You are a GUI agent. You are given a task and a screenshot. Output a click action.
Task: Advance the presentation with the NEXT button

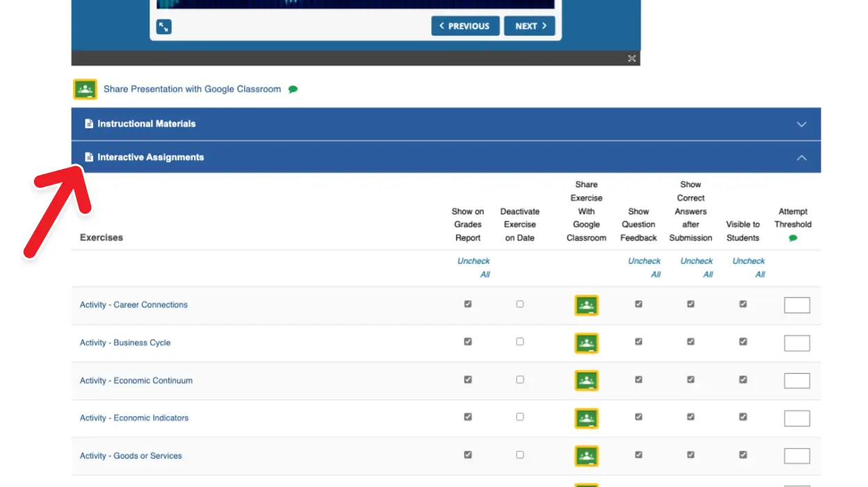529,26
